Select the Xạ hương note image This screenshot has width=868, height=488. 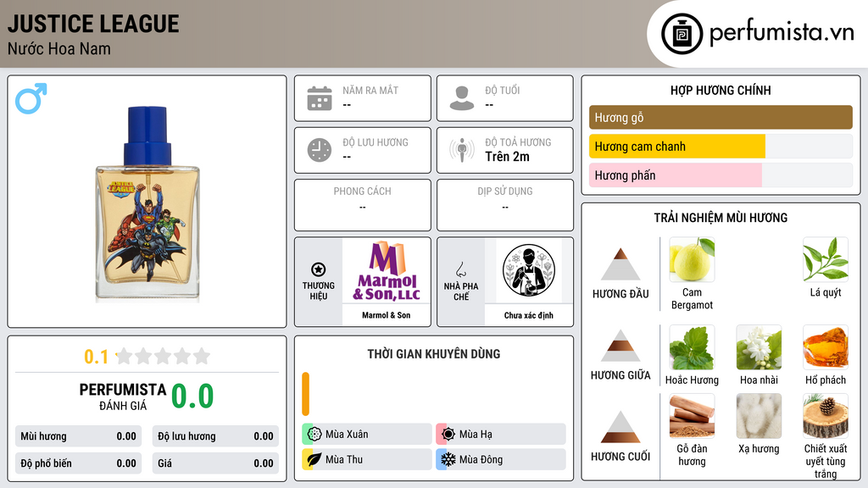coord(759,416)
